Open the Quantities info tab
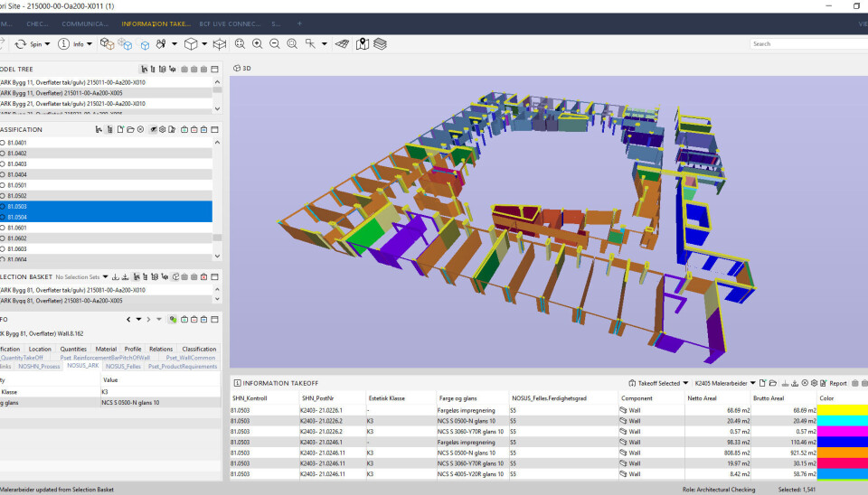The image size is (868, 495). [x=73, y=349]
